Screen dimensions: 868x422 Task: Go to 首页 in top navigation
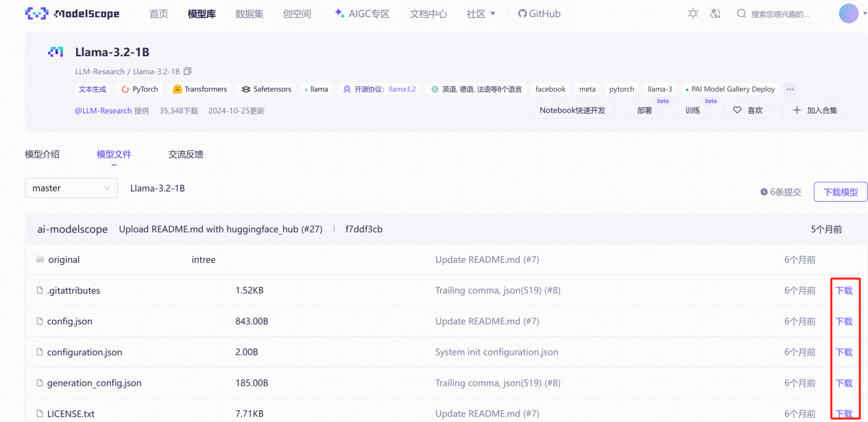click(x=158, y=14)
